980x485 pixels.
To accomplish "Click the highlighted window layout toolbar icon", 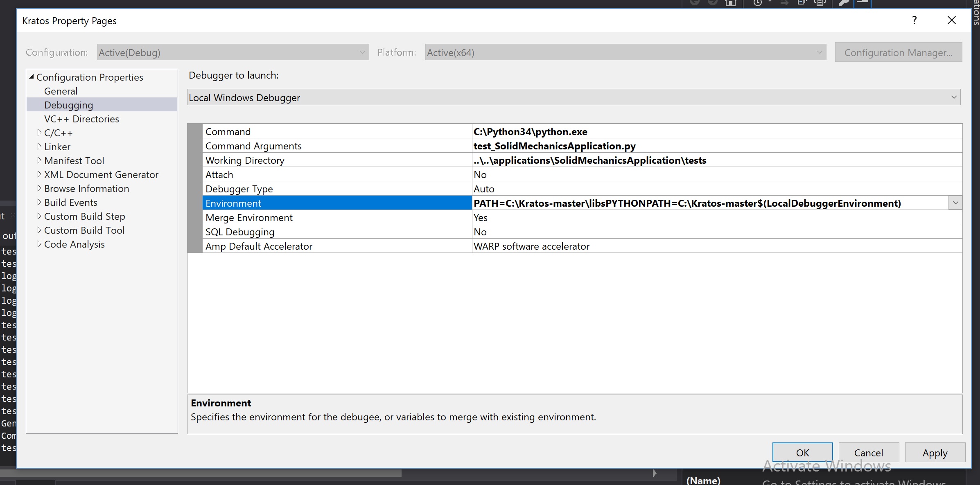I will (862, 3).
